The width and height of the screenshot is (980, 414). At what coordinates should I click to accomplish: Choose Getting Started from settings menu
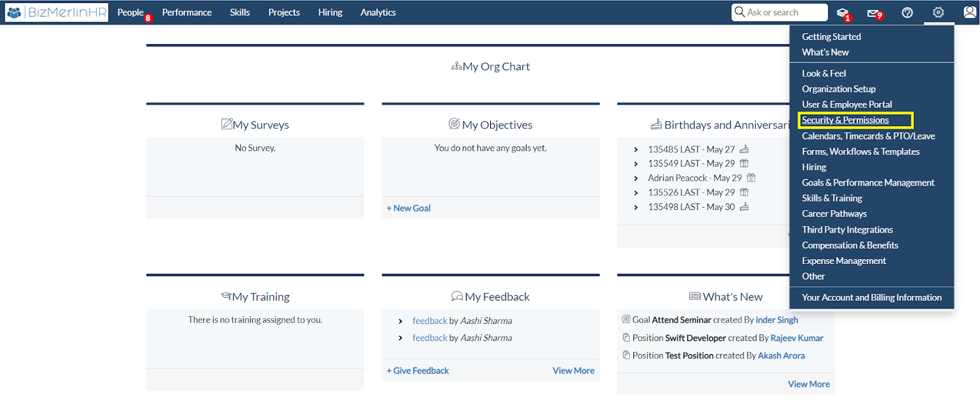[x=832, y=37]
